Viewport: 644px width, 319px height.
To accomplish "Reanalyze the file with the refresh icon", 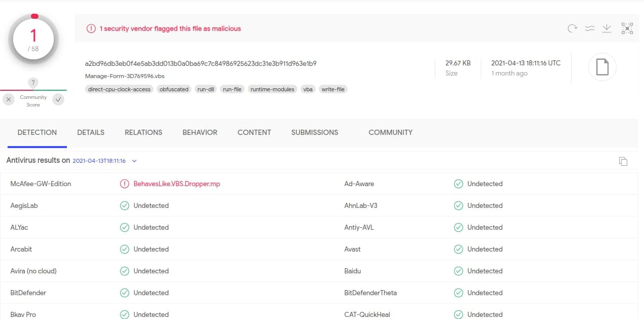I will (572, 29).
